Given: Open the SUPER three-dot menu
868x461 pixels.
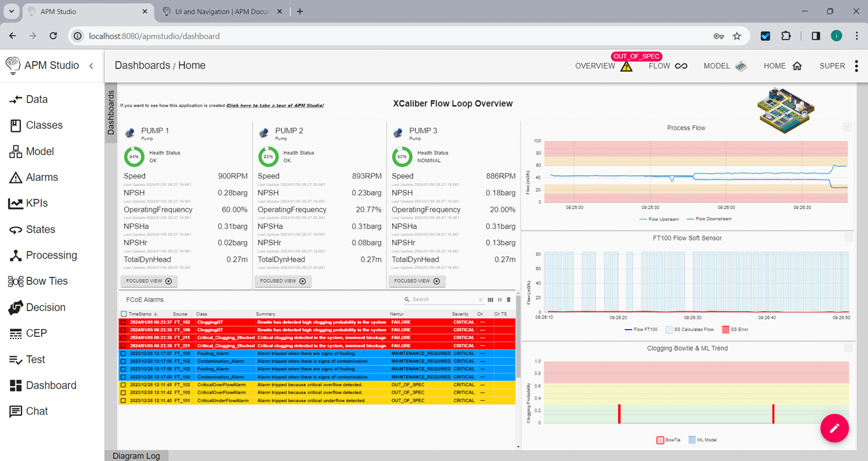Looking at the screenshot, I should tap(856, 66).
